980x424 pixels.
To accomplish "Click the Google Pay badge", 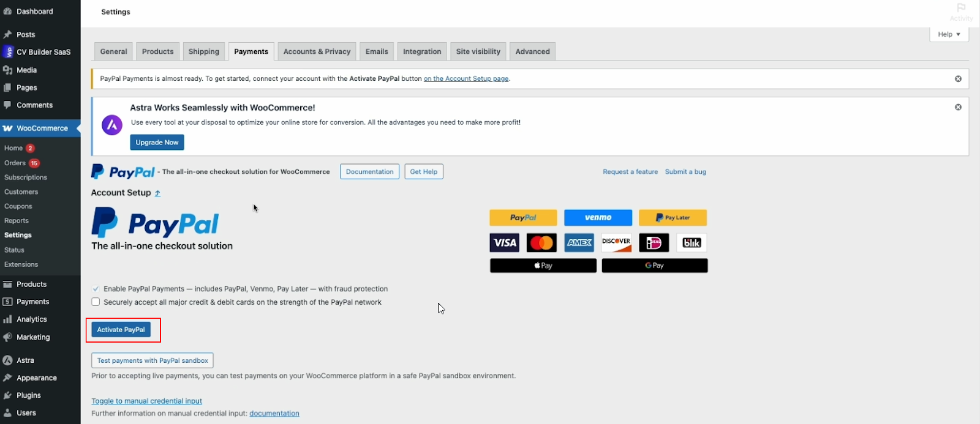I will (655, 266).
